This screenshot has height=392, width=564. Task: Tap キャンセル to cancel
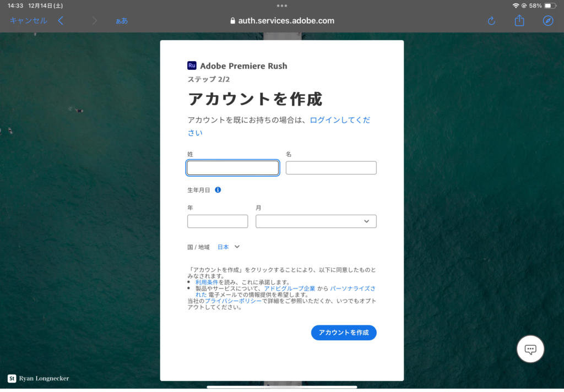[29, 21]
